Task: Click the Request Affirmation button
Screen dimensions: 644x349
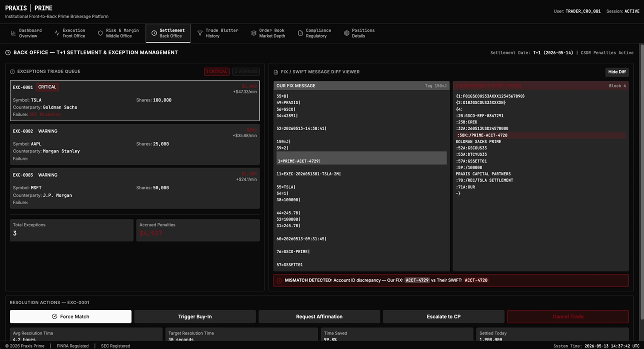Action: [x=319, y=317]
